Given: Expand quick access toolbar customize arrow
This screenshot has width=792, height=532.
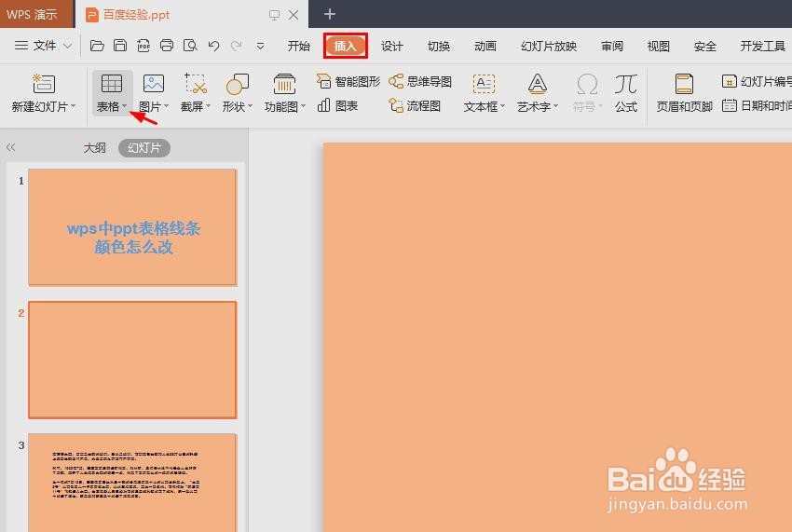Looking at the screenshot, I should [x=260, y=46].
